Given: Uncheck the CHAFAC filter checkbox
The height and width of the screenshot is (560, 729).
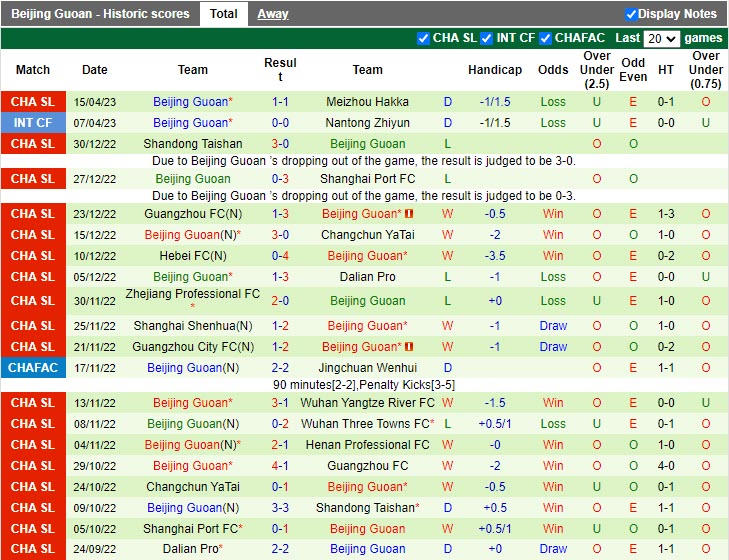Looking at the screenshot, I should click(546, 39).
